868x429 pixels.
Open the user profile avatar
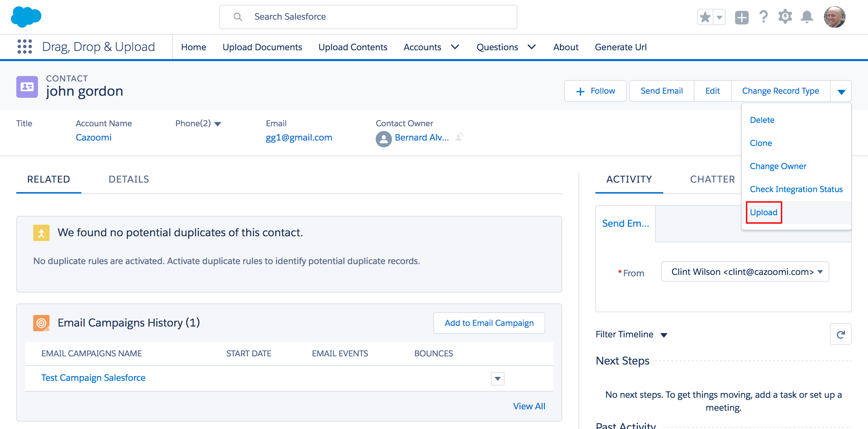tap(834, 17)
